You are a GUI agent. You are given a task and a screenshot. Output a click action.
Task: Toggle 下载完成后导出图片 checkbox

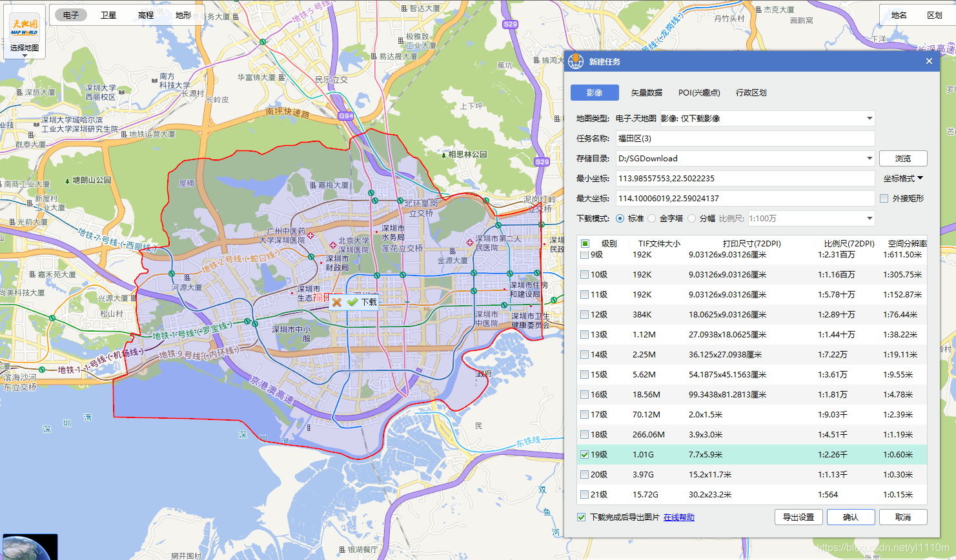pyautogui.click(x=581, y=517)
